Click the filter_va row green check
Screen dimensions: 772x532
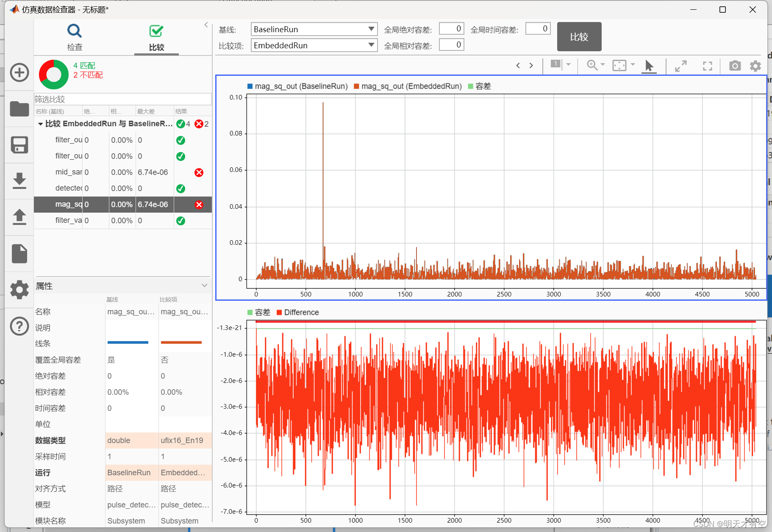click(181, 221)
